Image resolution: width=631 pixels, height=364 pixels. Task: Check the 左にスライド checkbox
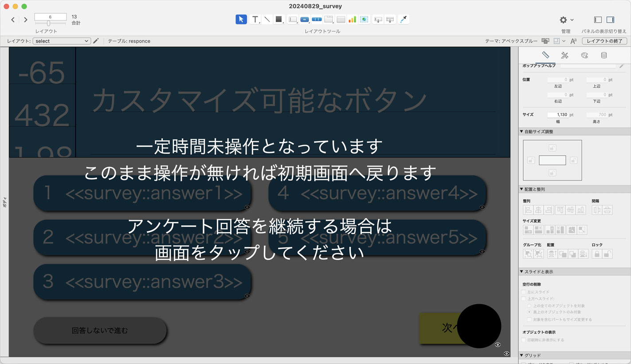[x=524, y=292]
